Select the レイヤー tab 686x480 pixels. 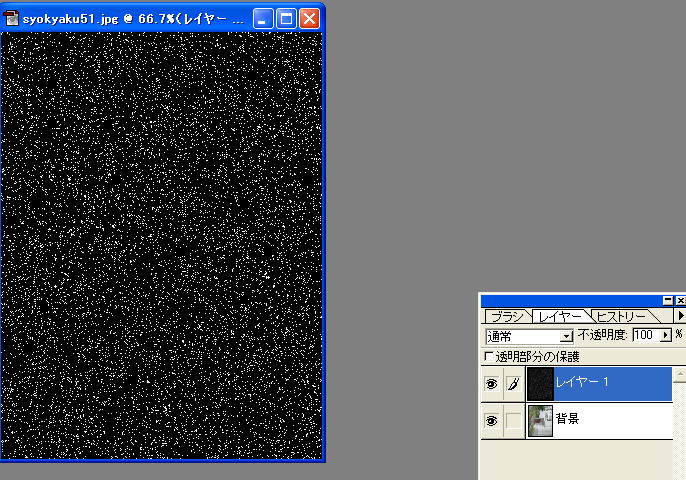[x=559, y=316]
